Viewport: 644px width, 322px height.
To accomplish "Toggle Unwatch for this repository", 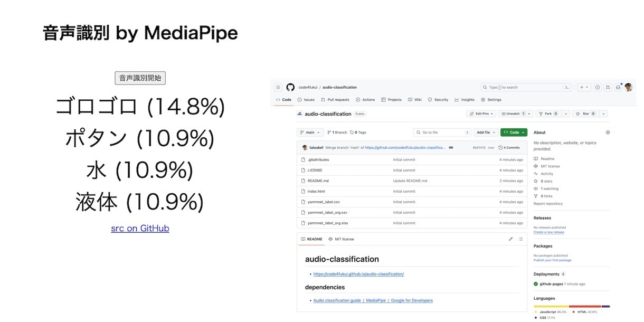I will pyautogui.click(x=513, y=113).
